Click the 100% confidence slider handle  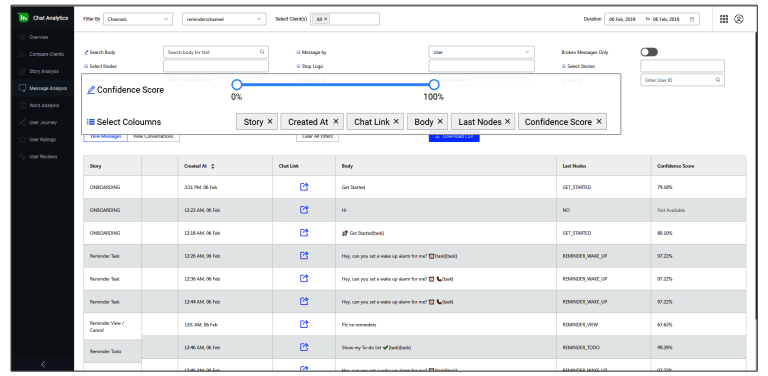click(x=434, y=84)
